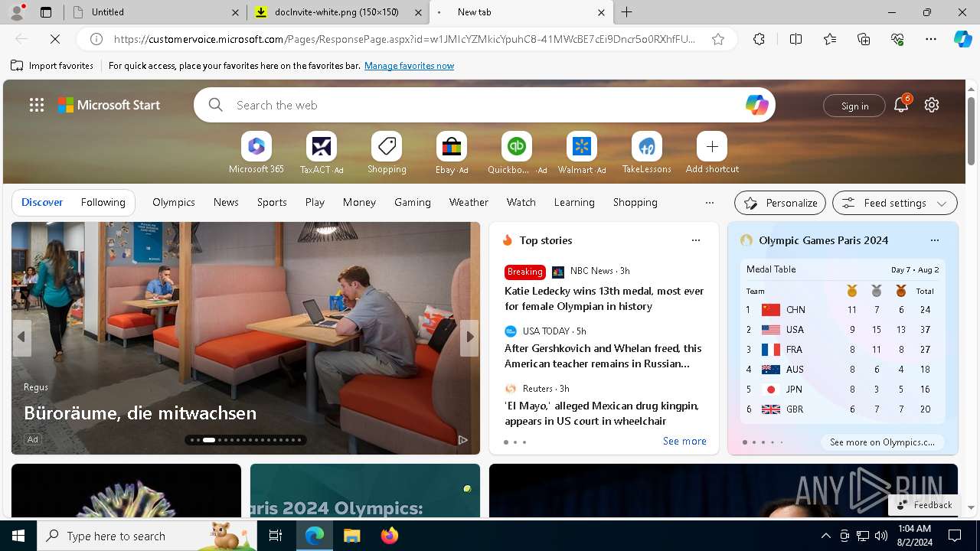Show more feed categories ellipsis
Screen dimensions: 980x551
[x=710, y=203]
